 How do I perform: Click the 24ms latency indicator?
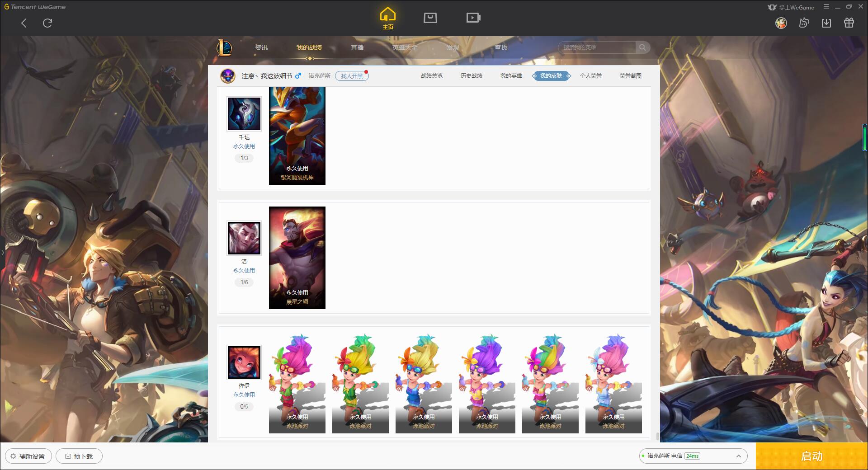pyautogui.click(x=692, y=456)
